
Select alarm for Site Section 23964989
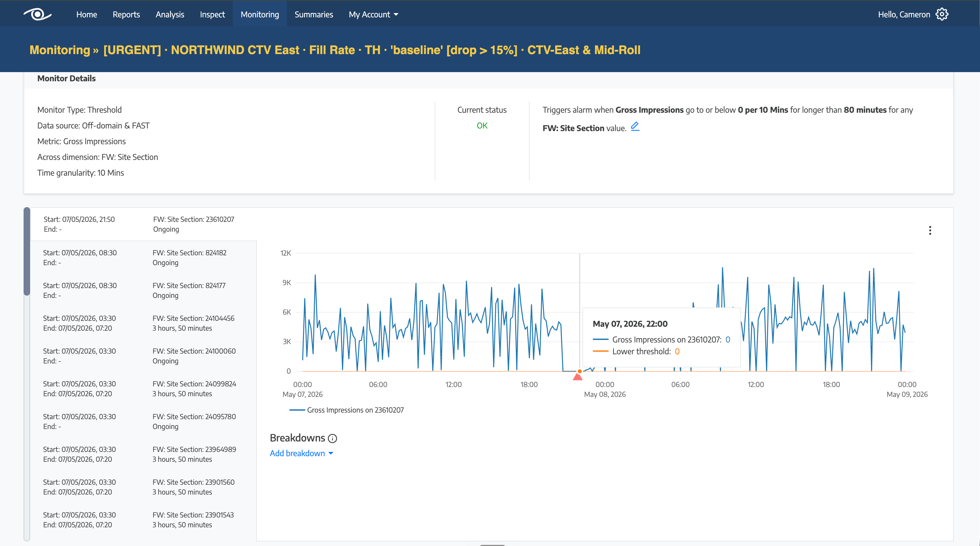[x=143, y=454]
